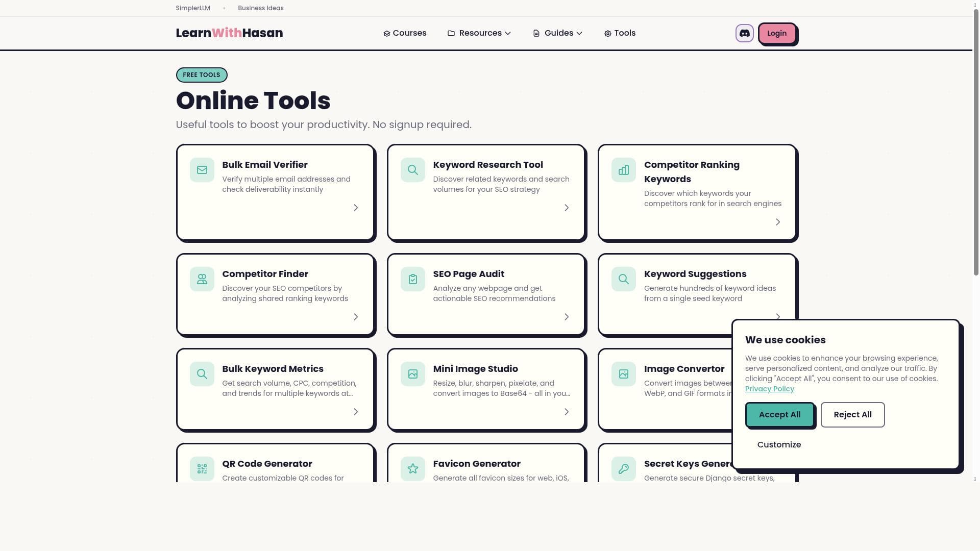Click the We use cookies heading
This screenshot has height=551, width=980.
(785, 340)
